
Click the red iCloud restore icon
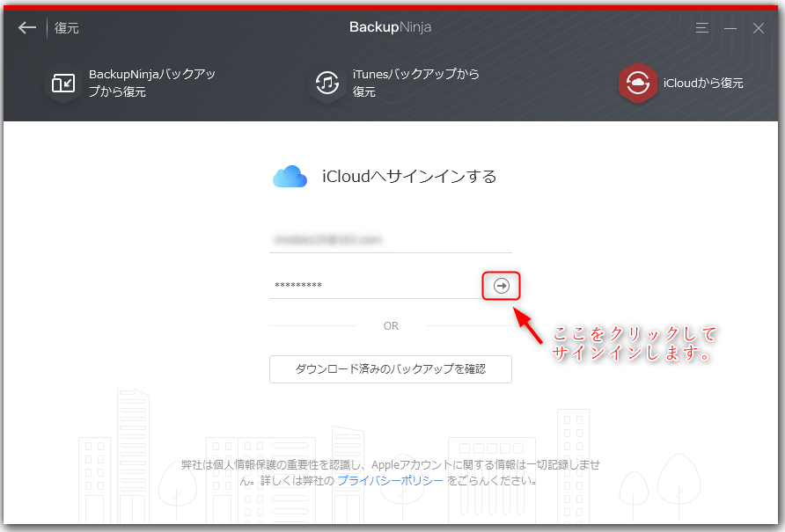coord(637,83)
